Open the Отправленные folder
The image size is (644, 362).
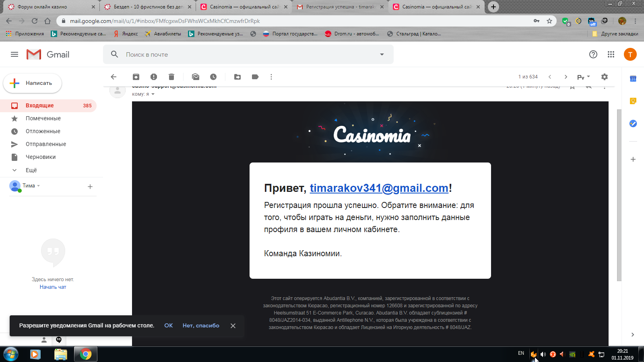48,144
